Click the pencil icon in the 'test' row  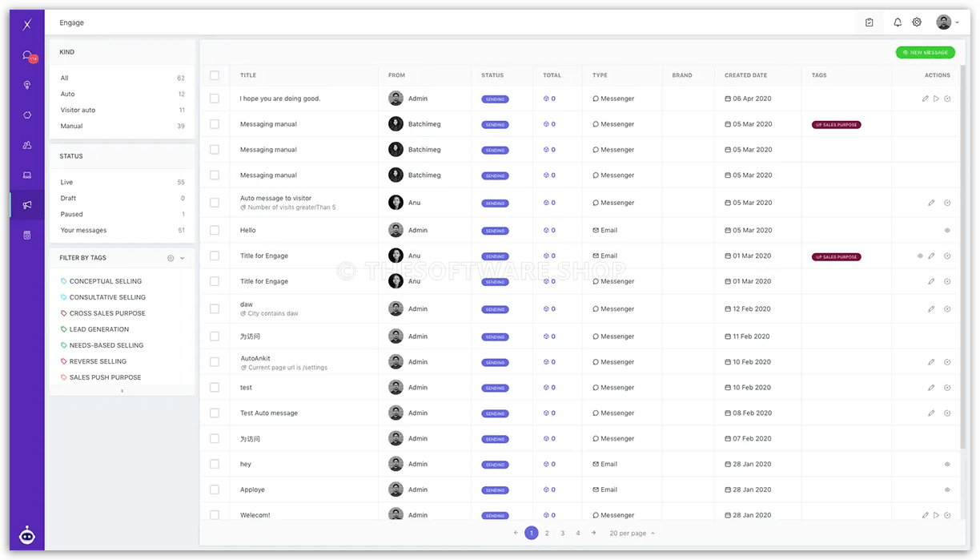(931, 388)
